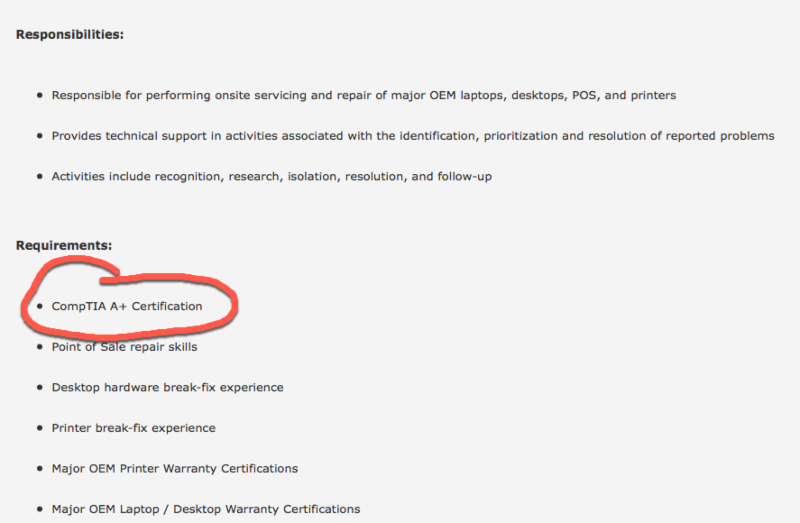Screen dimensions: 800x523
Task: Click bullet beside Major OEM Laptop / Desktop
Action: coord(39,509)
